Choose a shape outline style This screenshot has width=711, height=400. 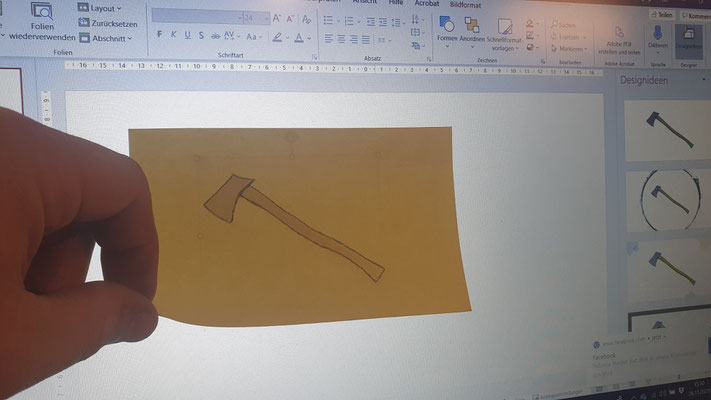coord(531,35)
